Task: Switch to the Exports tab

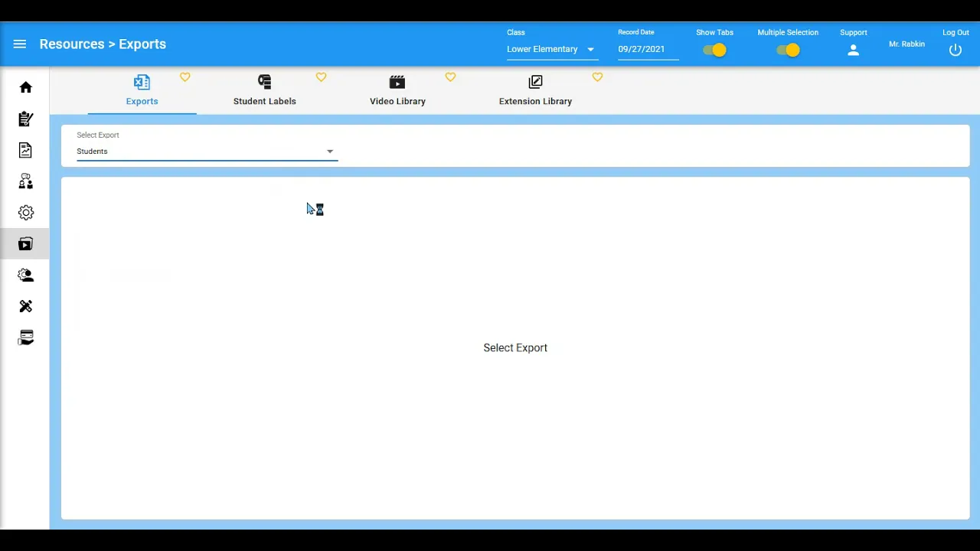Action: click(x=142, y=91)
